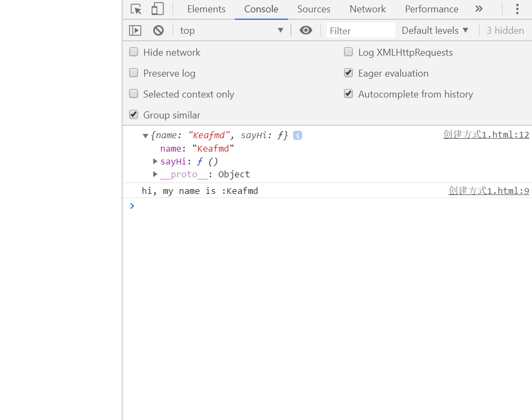Open the more tabs chevron
Screen dimensions: 532x420
pos(479,9)
